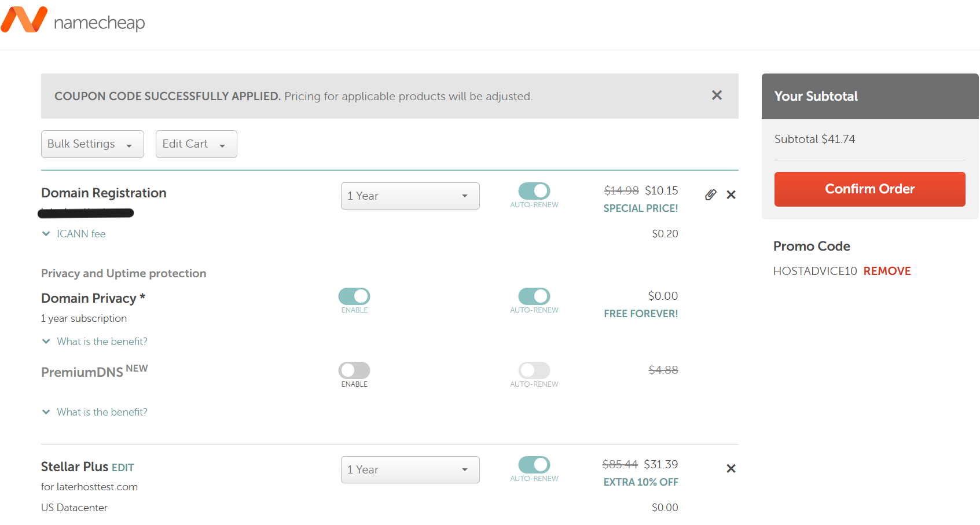980x525 pixels.
Task: Click the HOSTADVICE10 promo code text
Action: pyautogui.click(x=815, y=271)
